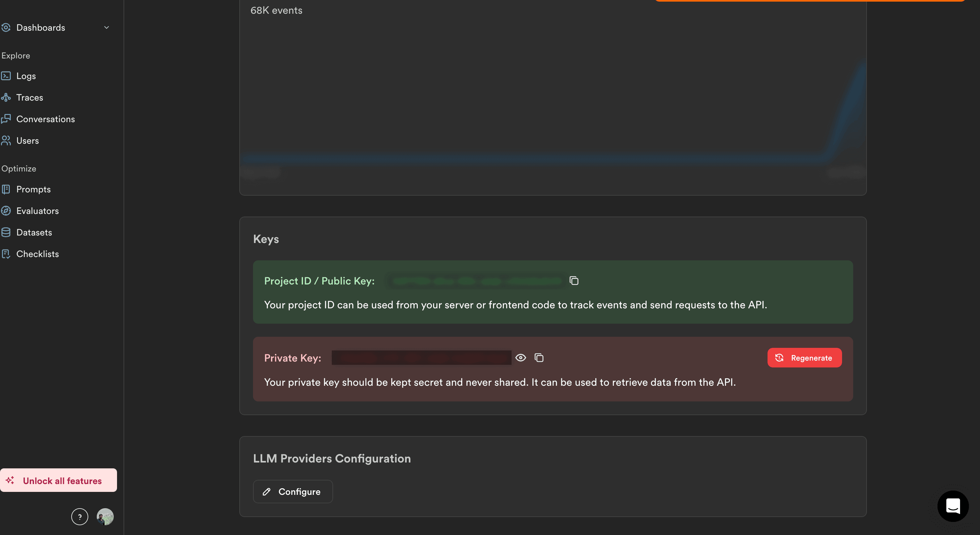Click the 'Keys' heading

click(266, 239)
